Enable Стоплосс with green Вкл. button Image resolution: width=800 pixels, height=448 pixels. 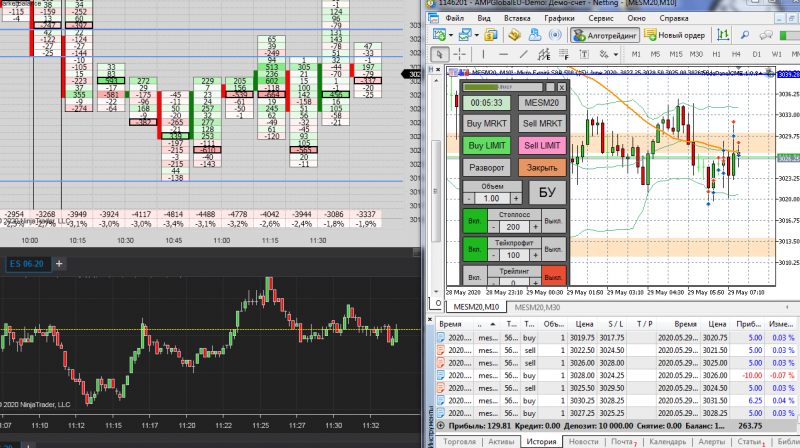click(x=474, y=221)
